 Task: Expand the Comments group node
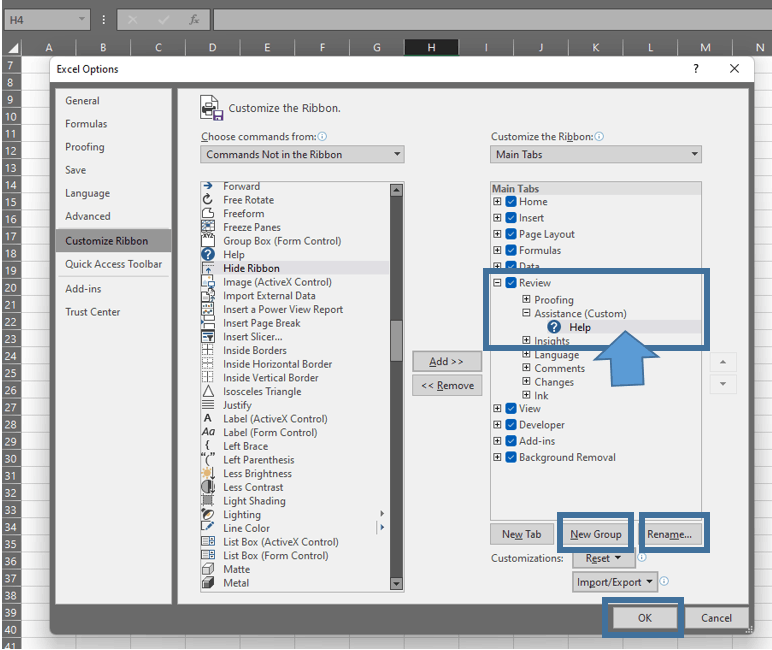(x=526, y=367)
